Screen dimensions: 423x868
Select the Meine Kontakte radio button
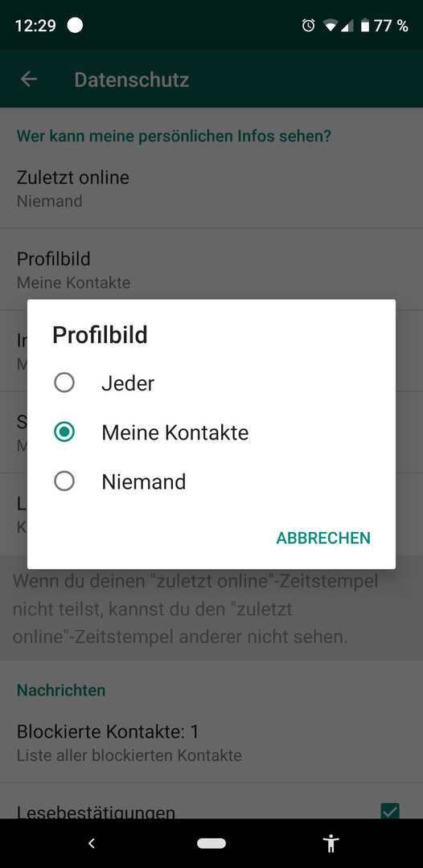coord(64,432)
